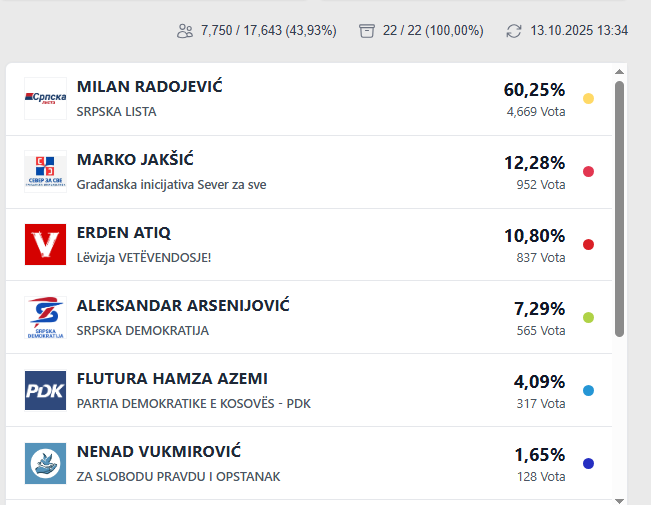The width and height of the screenshot is (651, 505).
Task: Click the light blue dot beside Flutura Hamza Azemi
Action: [x=588, y=390]
